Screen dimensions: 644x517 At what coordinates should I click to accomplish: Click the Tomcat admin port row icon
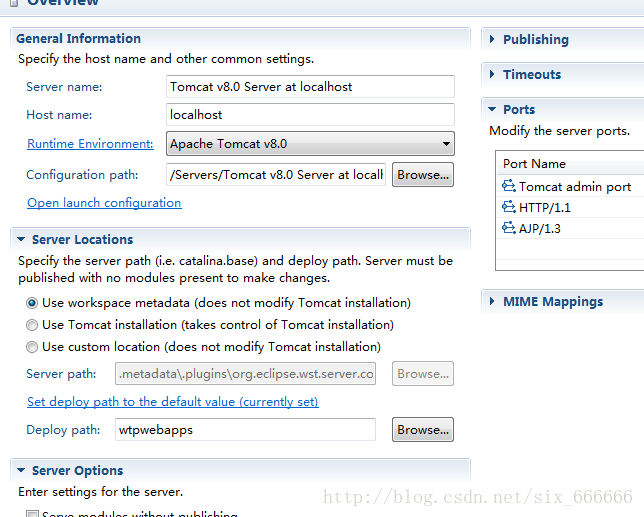click(508, 186)
